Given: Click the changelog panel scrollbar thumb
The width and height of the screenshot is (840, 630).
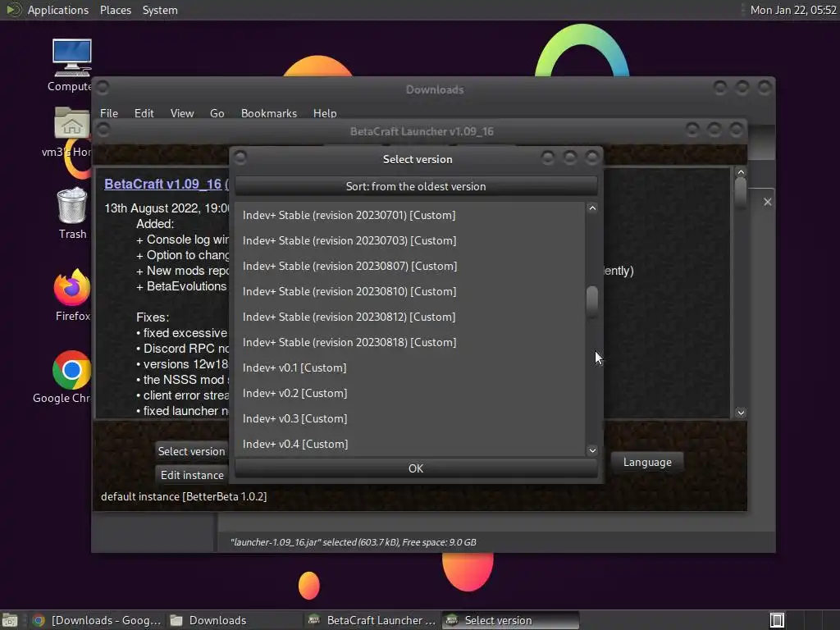Looking at the screenshot, I should (x=741, y=192).
